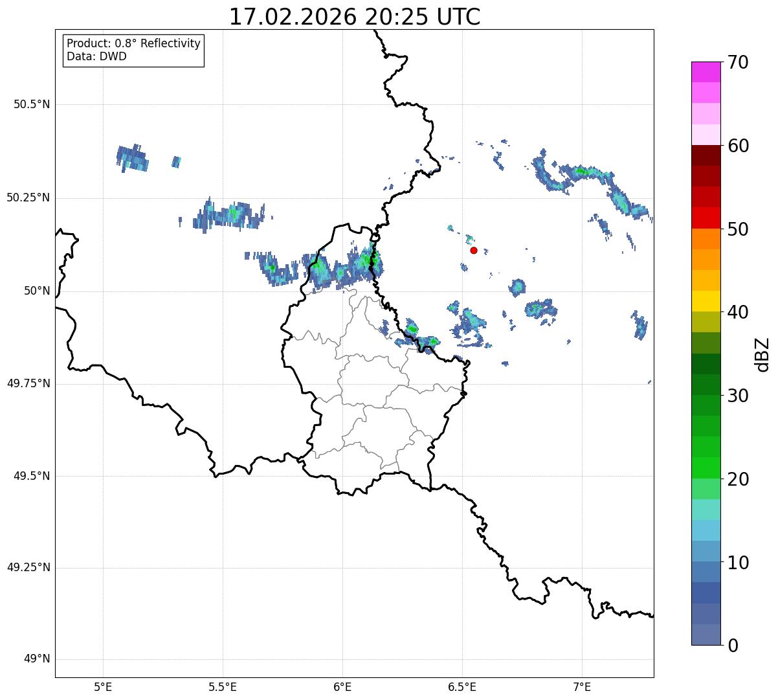Click the "Data: DWD" label

(x=96, y=56)
